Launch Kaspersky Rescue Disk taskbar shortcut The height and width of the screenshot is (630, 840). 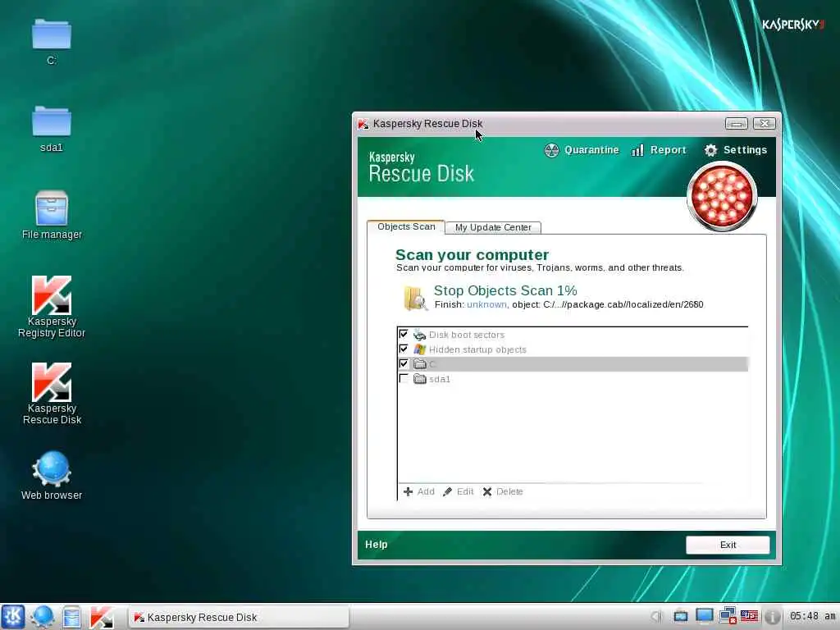pos(102,617)
